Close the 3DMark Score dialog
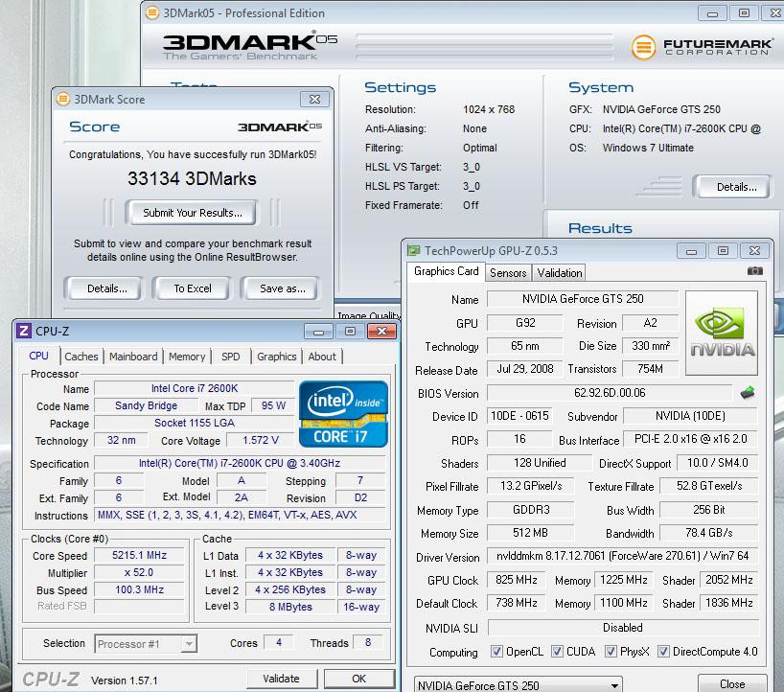 coord(314,99)
